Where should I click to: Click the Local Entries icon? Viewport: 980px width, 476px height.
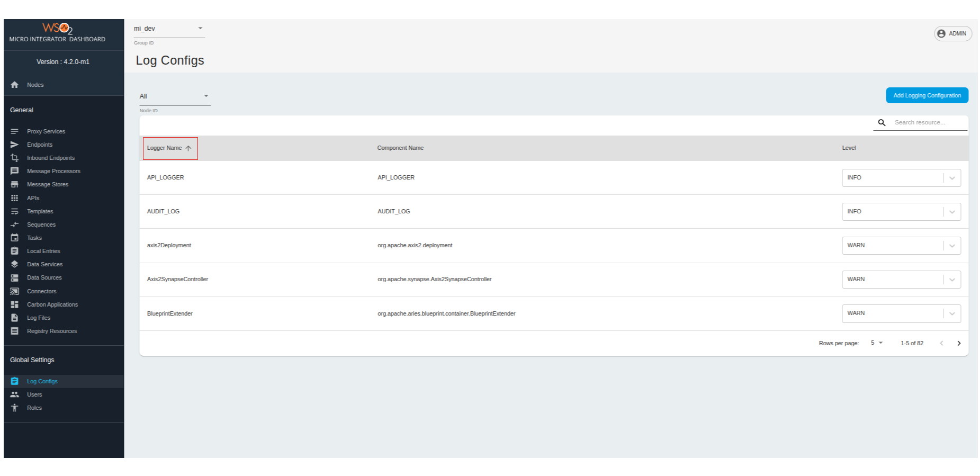point(14,251)
